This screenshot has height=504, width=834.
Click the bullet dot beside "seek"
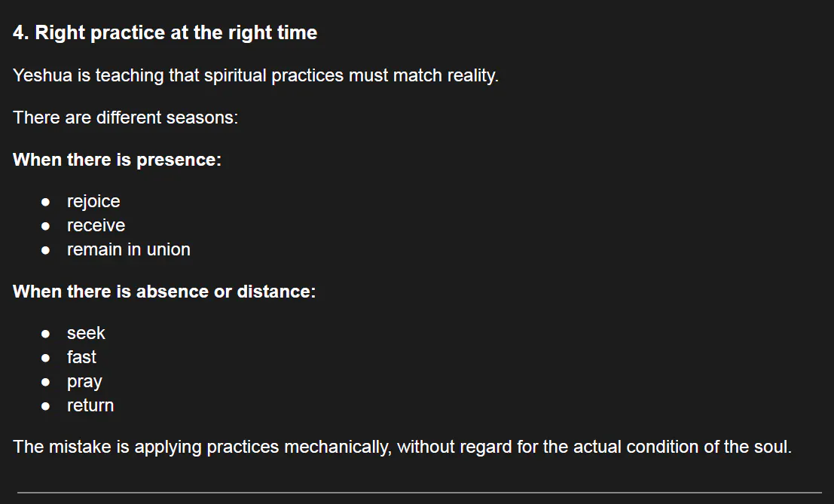pos(46,334)
